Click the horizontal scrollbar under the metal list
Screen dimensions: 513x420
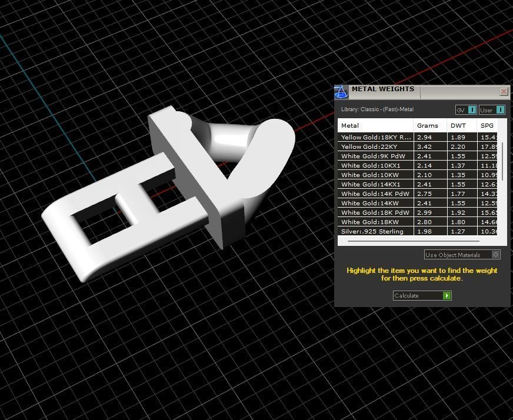coord(414,241)
